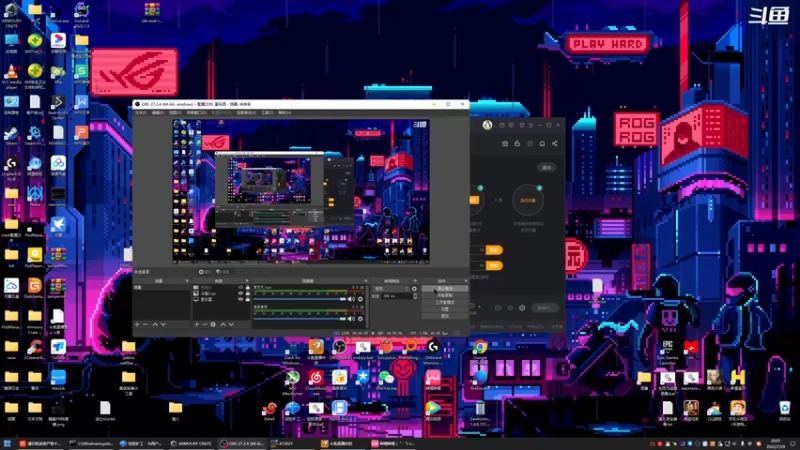Click highlighted streaming button atop OBS controls
Image resolution: width=800 pixels, height=450 pixels.
(x=444, y=289)
